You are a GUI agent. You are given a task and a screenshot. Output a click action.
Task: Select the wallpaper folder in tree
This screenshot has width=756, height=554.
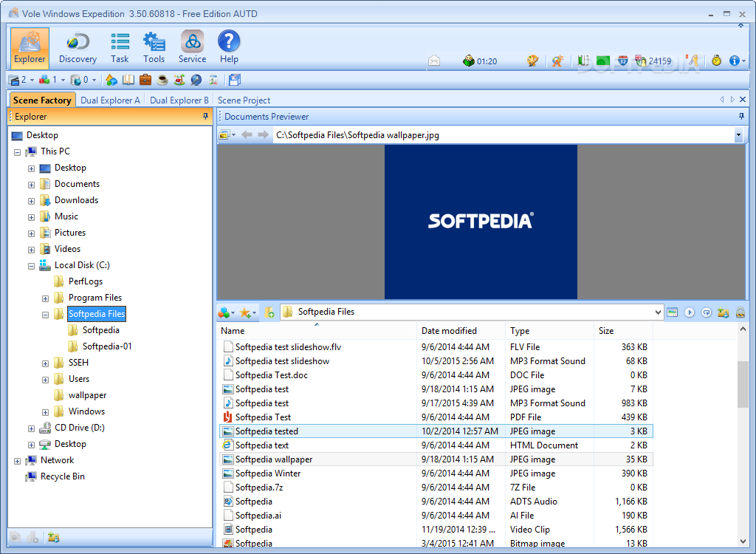coord(87,394)
